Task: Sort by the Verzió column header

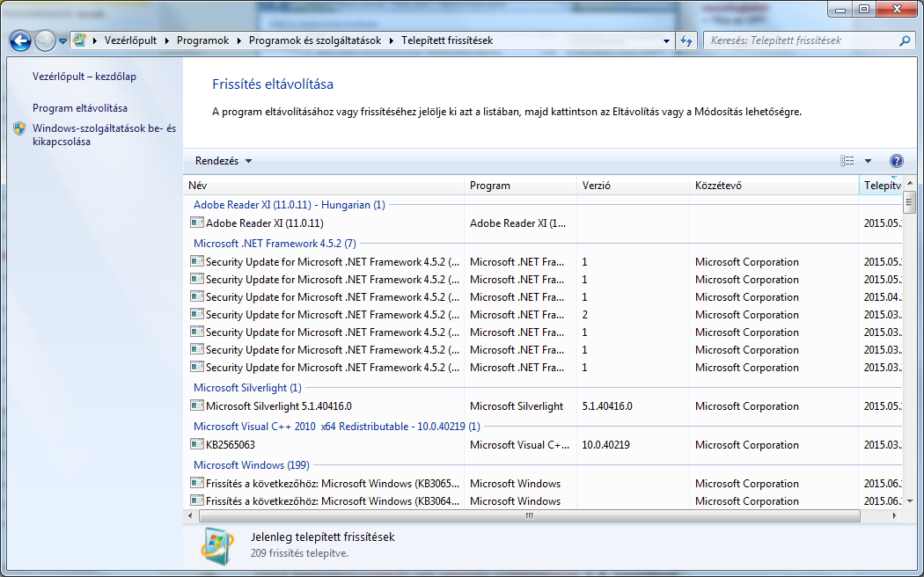Action: click(x=633, y=186)
